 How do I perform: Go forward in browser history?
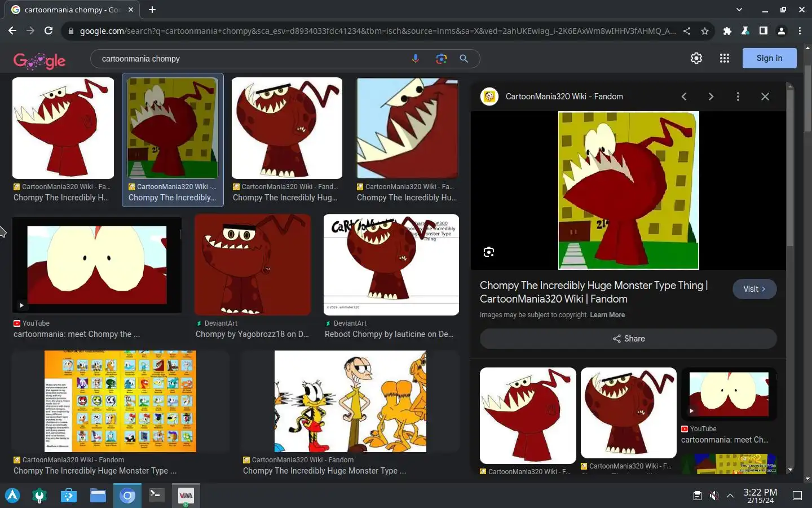30,31
